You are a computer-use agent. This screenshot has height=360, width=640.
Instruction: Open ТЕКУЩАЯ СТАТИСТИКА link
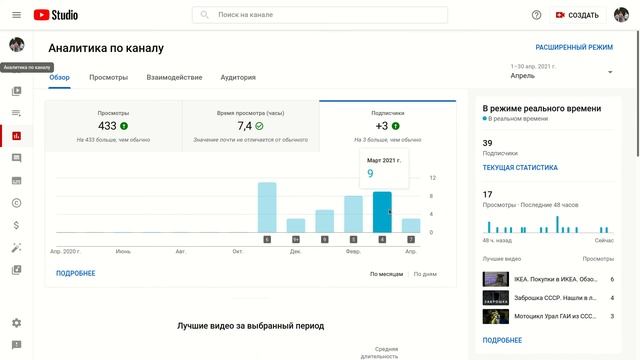tap(520, 168)
